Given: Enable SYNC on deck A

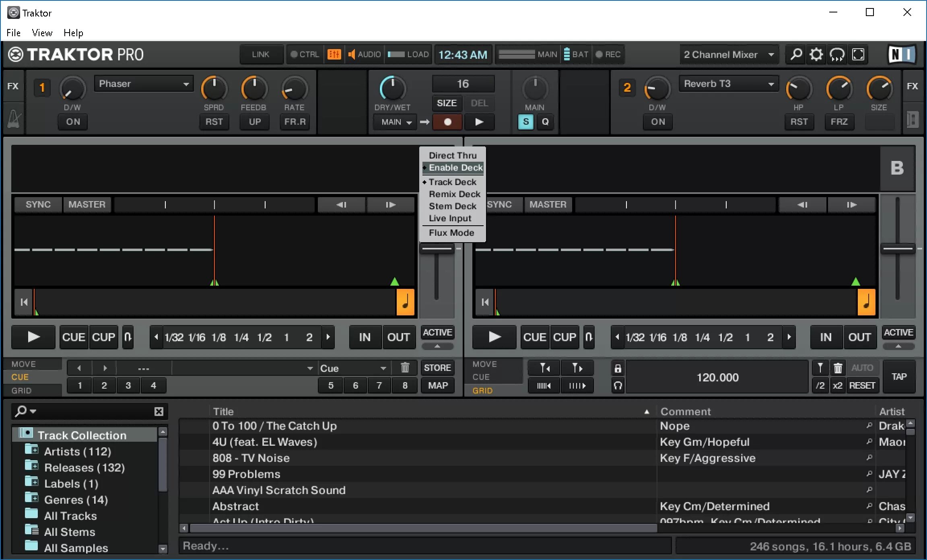Looking at the screenshot, I should tap(38, 204).
